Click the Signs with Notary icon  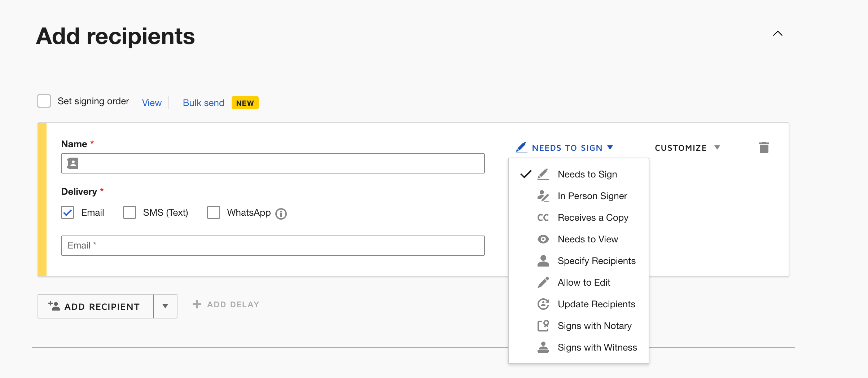[543, 325]
